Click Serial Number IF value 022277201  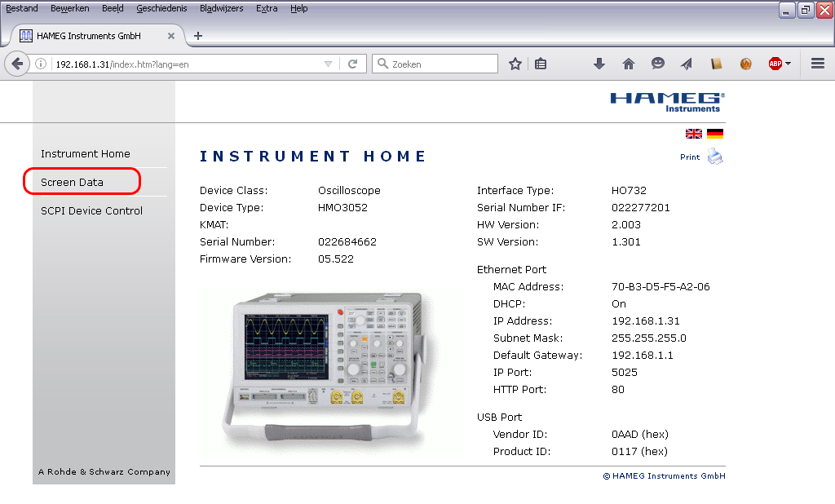click(x=641, y=207)
